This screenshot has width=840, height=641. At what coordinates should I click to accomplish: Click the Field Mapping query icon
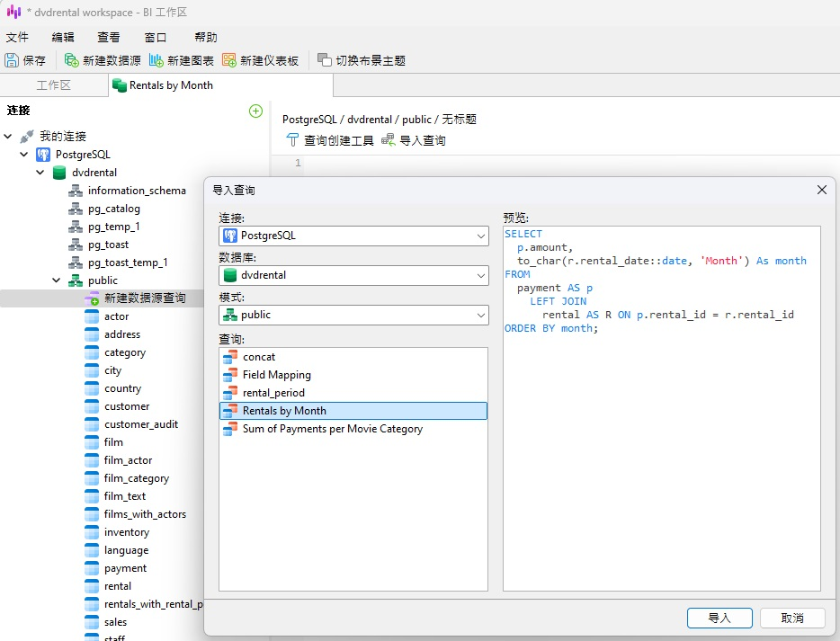pos(230,375)
